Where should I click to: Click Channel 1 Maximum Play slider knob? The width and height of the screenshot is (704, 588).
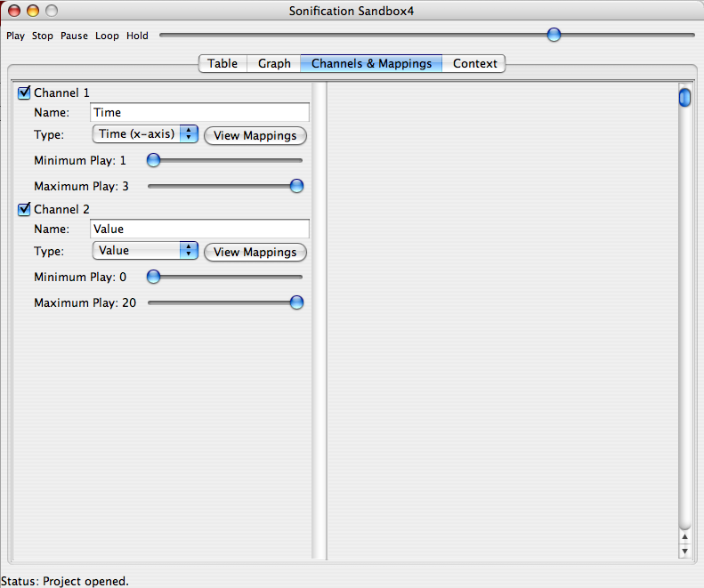tap(296, 186)
